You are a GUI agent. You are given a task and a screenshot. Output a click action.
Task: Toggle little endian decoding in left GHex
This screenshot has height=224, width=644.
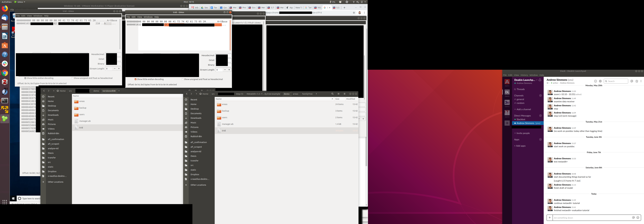(25, 78)
